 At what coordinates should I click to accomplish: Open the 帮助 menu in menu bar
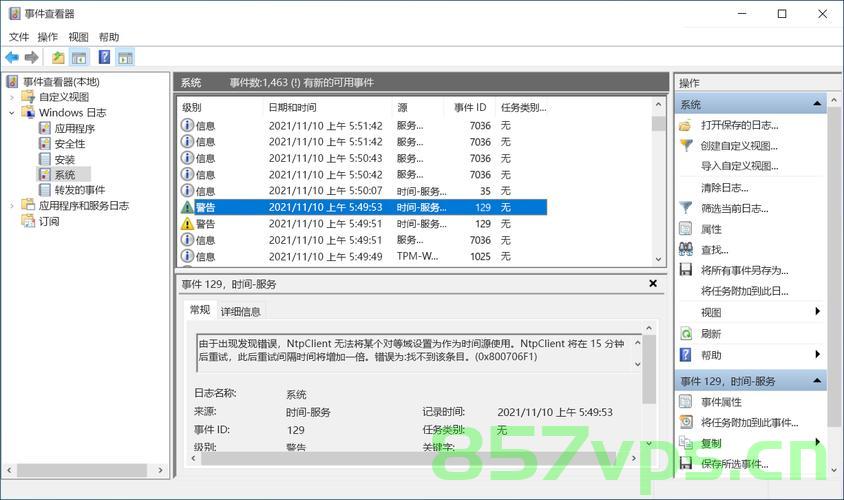[x=109, y=37]
